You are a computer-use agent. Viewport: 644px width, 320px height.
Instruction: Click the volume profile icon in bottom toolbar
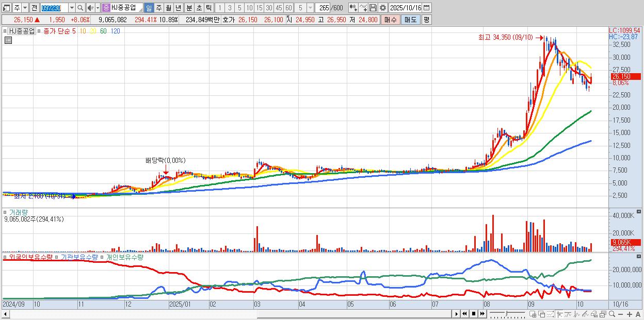tap(594, 314)
